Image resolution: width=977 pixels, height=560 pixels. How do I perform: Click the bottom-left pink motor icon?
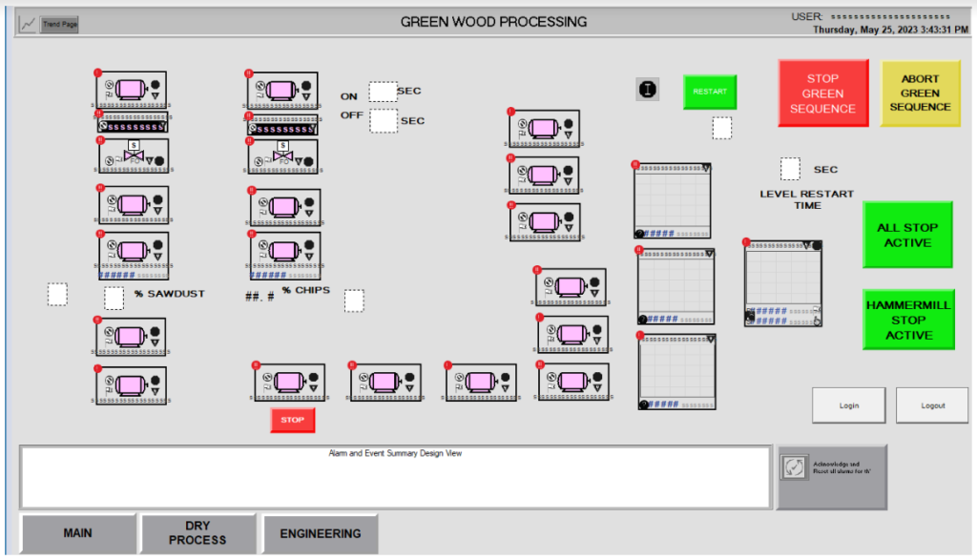pyautogui.click(x=131, y=384)
